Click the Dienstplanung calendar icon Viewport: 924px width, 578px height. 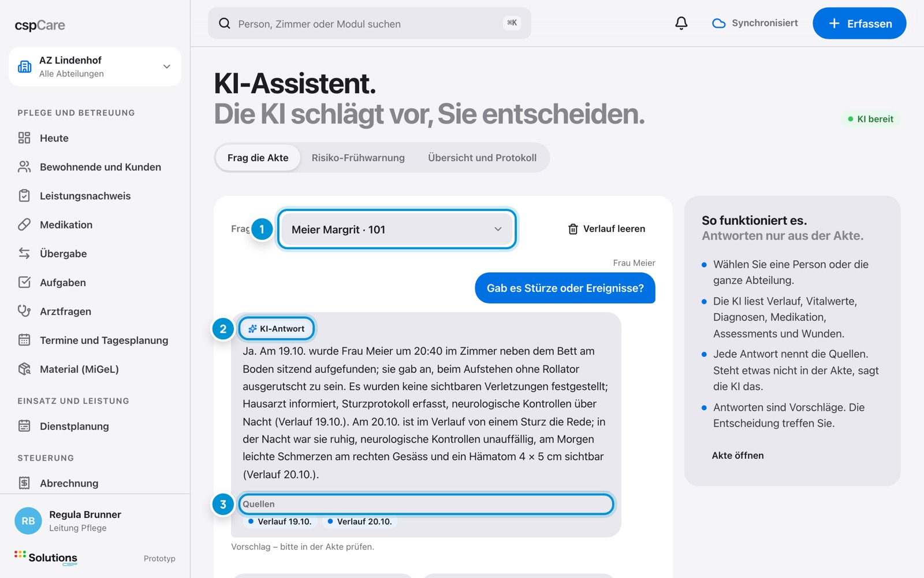(24, 426)
